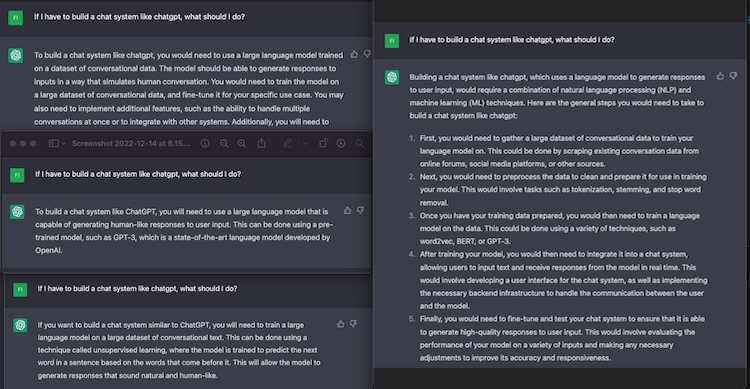
Task: Click the Screenshot 2022-12-14 window title
Action: click(x=131, y=143)
